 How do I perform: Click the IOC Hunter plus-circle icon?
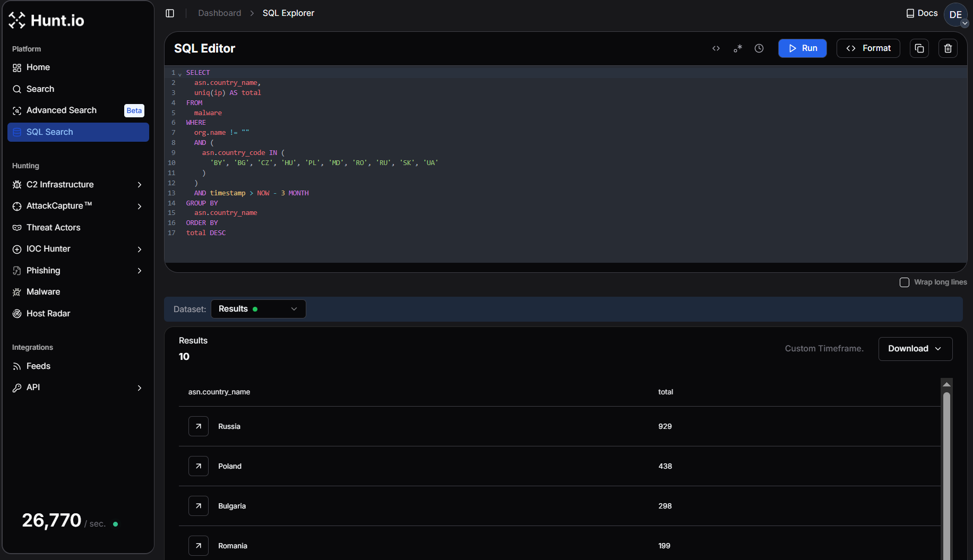[17, 249]
